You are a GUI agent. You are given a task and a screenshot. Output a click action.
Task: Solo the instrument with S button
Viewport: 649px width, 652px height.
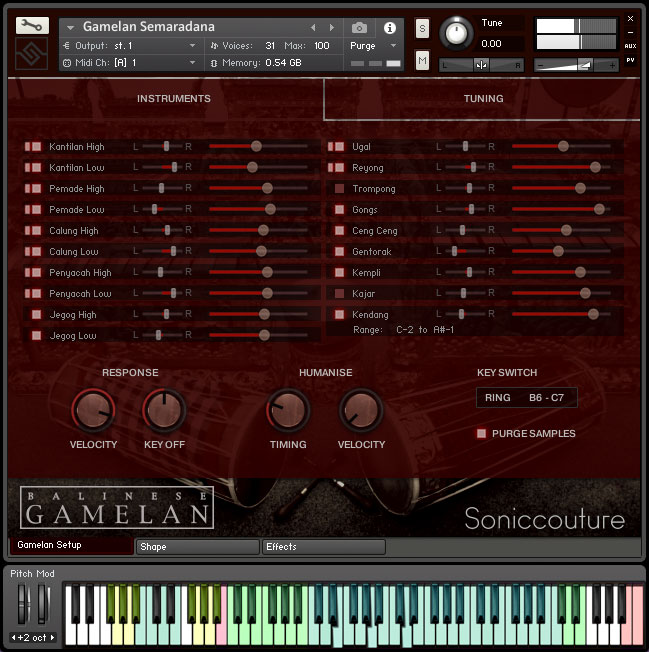tap(422, 29)
